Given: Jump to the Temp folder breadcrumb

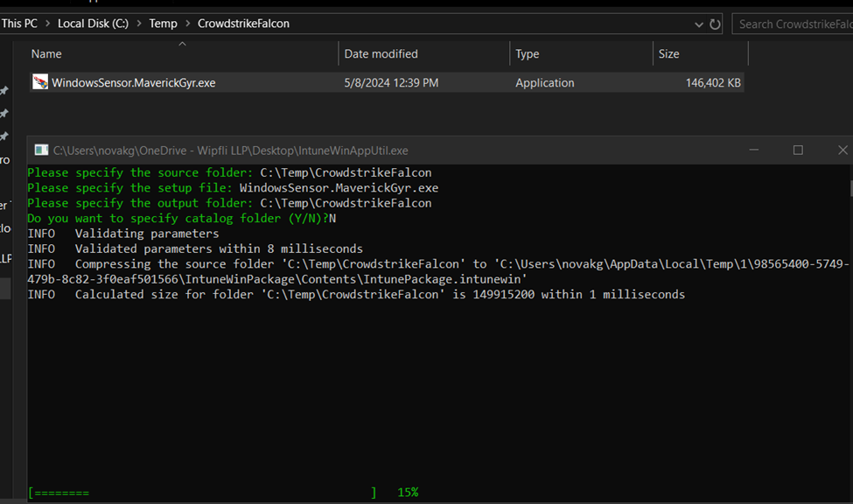Looking at the screenshot, I should (x=163, y=24).
